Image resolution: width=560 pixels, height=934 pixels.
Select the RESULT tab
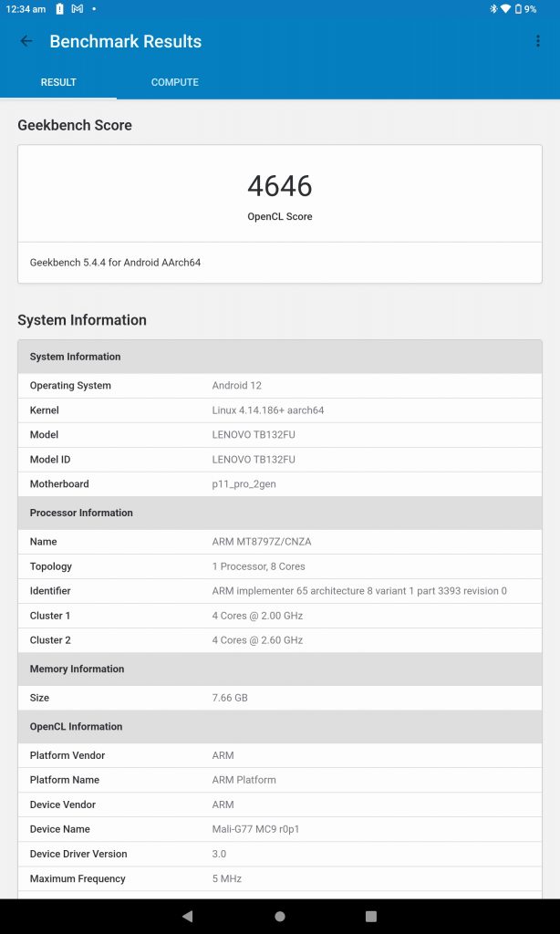click(x=58, y=82)
